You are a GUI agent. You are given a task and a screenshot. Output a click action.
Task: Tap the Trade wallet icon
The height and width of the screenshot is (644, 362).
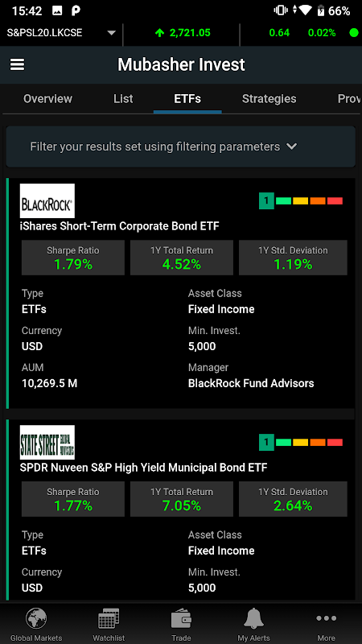click(x=181, y=618)
